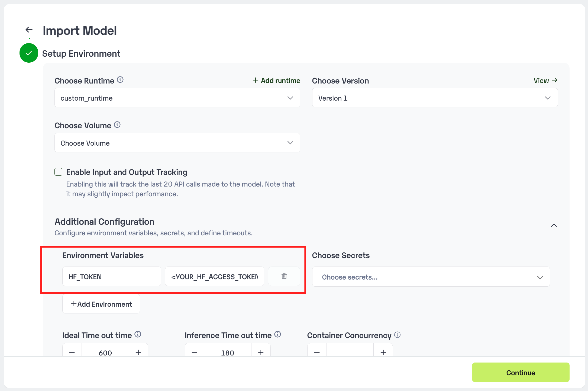
Task: Click the green Setup Environment checkmark icon
Action: tap(29, 53)
